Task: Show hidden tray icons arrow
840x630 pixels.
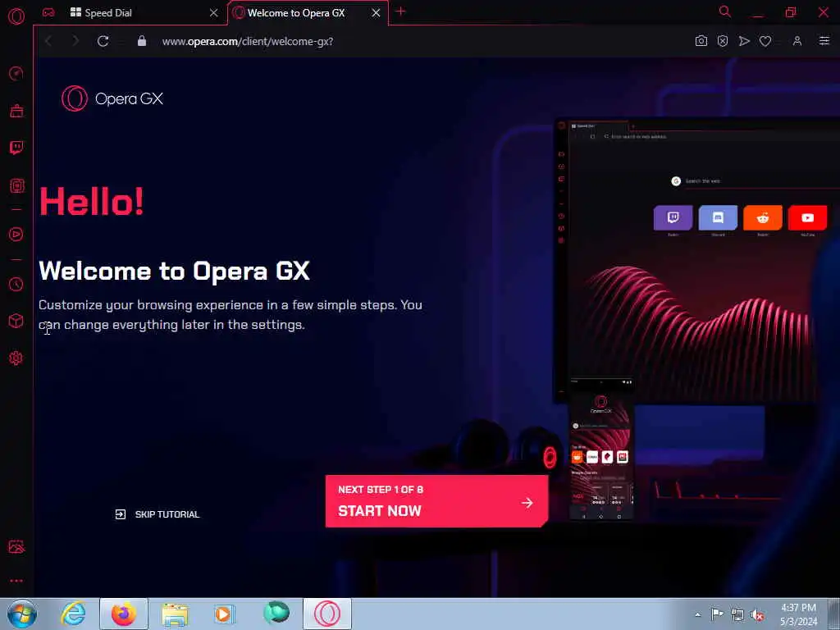Action: coord(697,615)
